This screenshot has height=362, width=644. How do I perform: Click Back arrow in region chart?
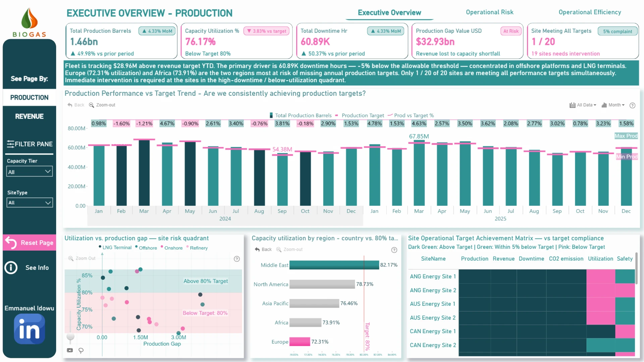257,249
